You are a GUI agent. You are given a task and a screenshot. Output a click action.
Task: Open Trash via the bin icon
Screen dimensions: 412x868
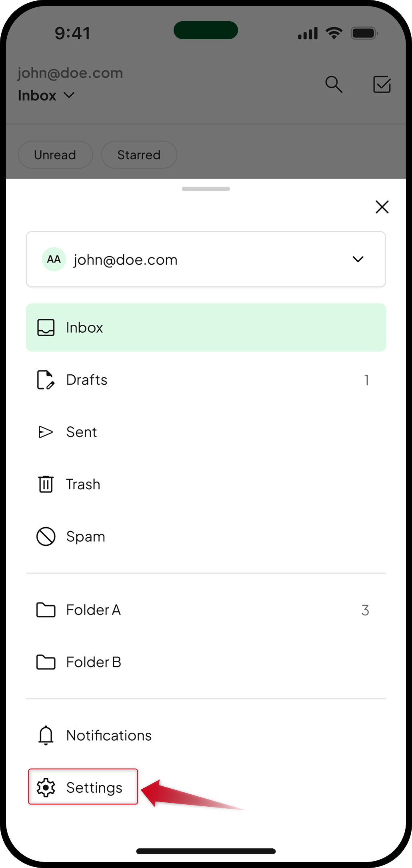(x=46, y=484)
